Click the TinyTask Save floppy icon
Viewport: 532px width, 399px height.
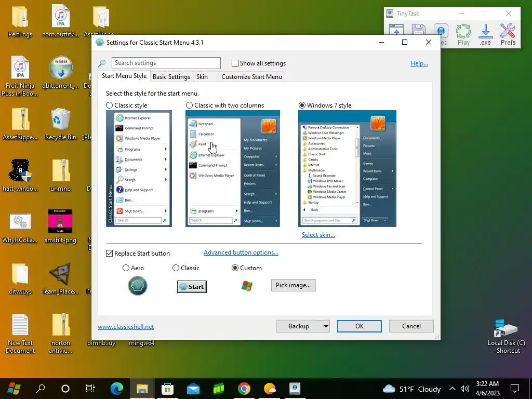coord(418,30)
